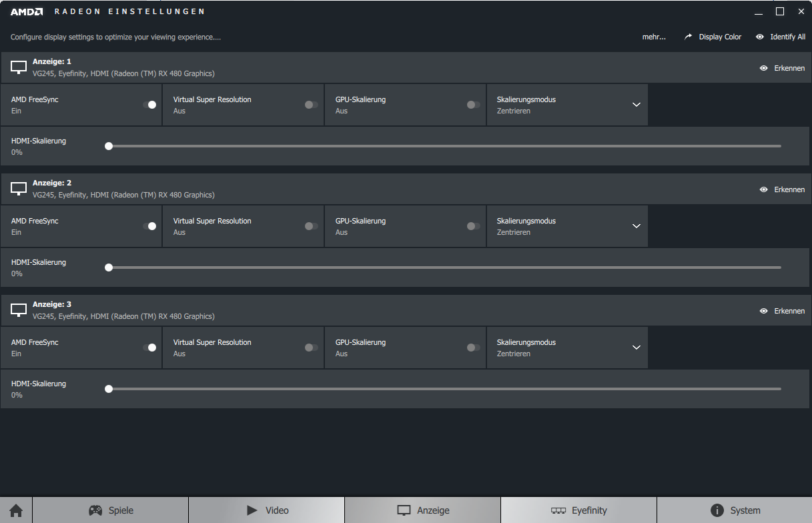This screenshot has height=523, width=812.
Task: Click 'Configure display settings' description text
Action: tap(115, 37)
